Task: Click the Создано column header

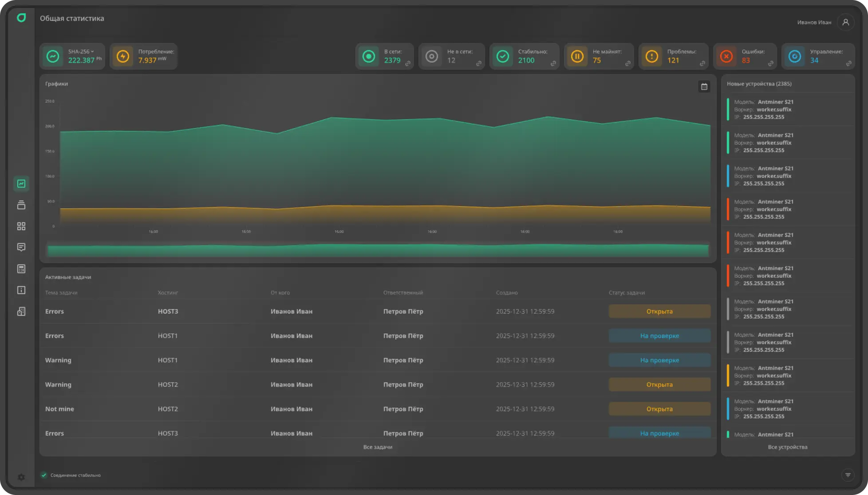Action: (x=507, y=293)
